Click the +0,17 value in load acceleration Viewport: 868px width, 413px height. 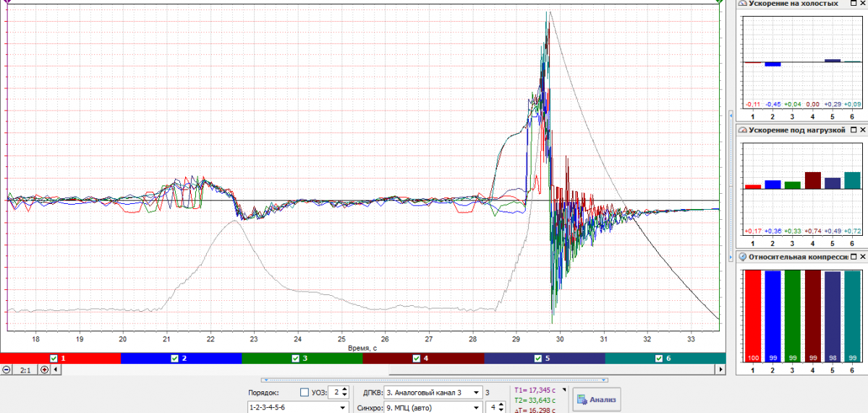pos(752,231)
